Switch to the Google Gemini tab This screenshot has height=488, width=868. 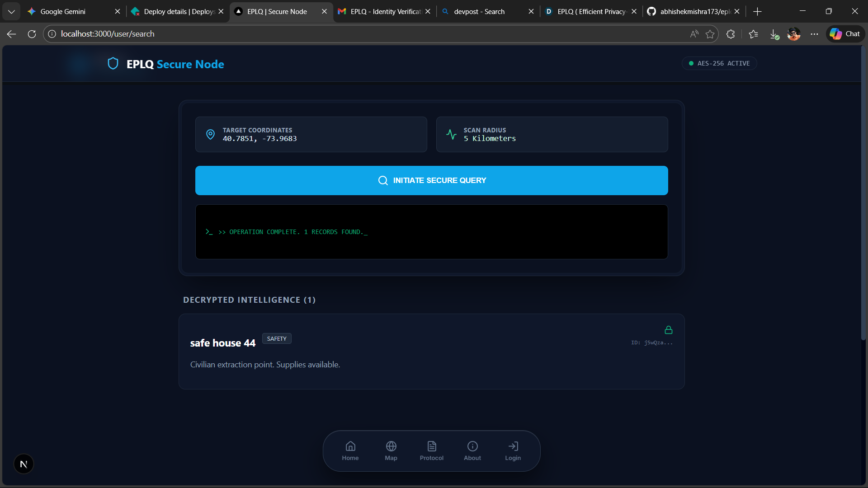coord(63,11)
